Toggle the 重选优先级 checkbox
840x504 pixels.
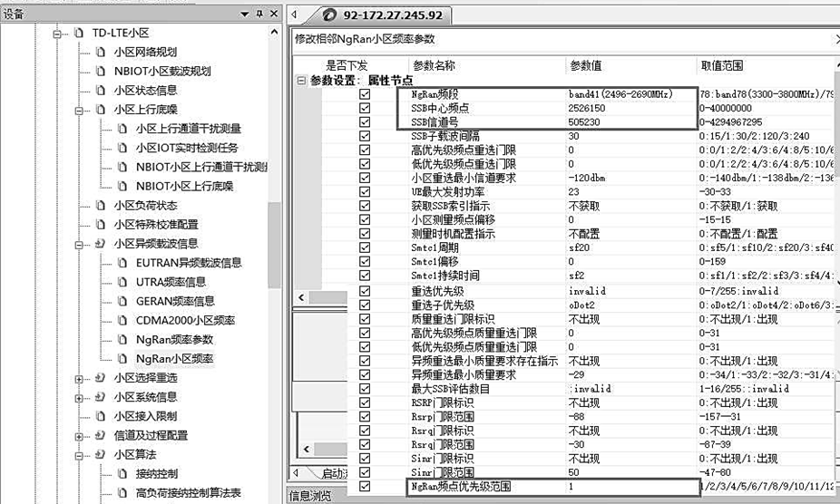365,291
